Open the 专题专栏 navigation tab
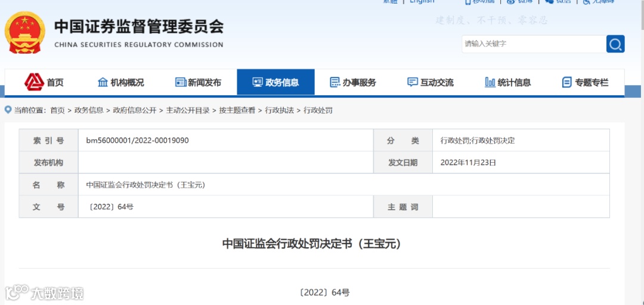 click(x=586, y=82)
